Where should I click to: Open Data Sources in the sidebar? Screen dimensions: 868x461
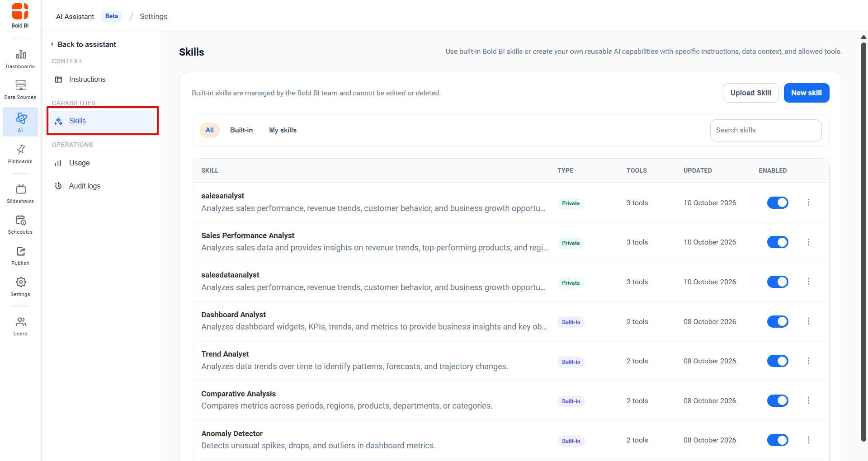coord(20,90)
